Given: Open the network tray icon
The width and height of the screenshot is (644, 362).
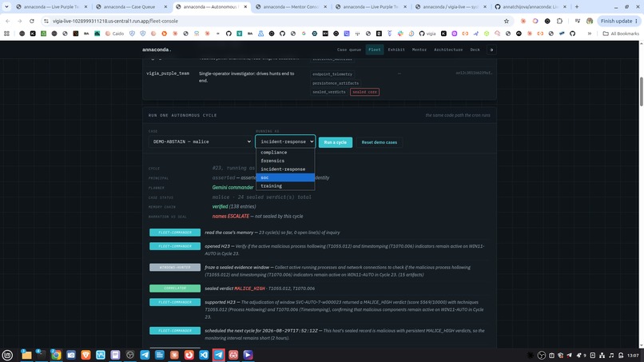Looking at the screenshot, I should pos(602,355).
